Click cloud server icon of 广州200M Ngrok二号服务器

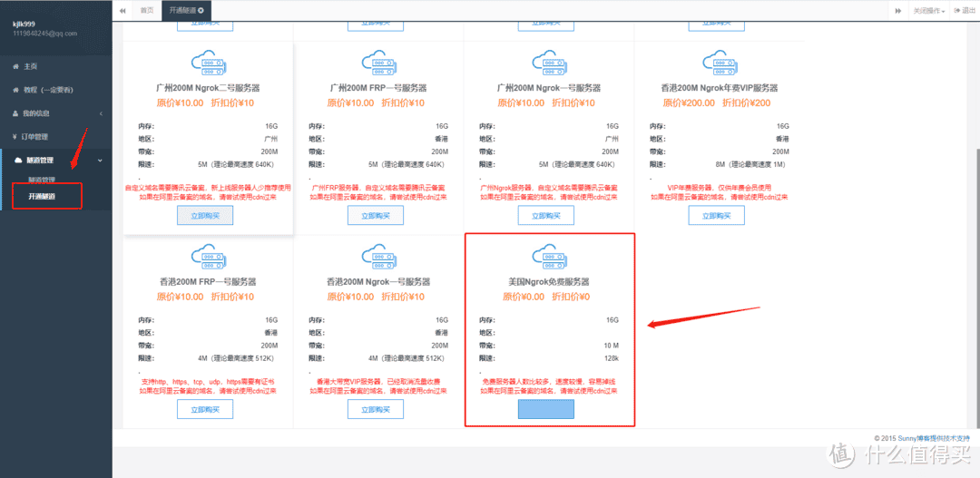click(x=208, y=63)
